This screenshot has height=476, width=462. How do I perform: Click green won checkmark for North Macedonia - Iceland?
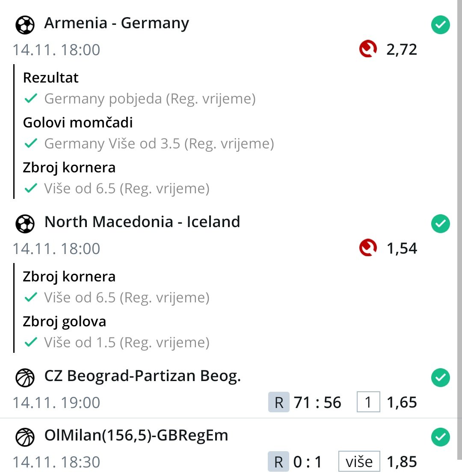(440, 224)
